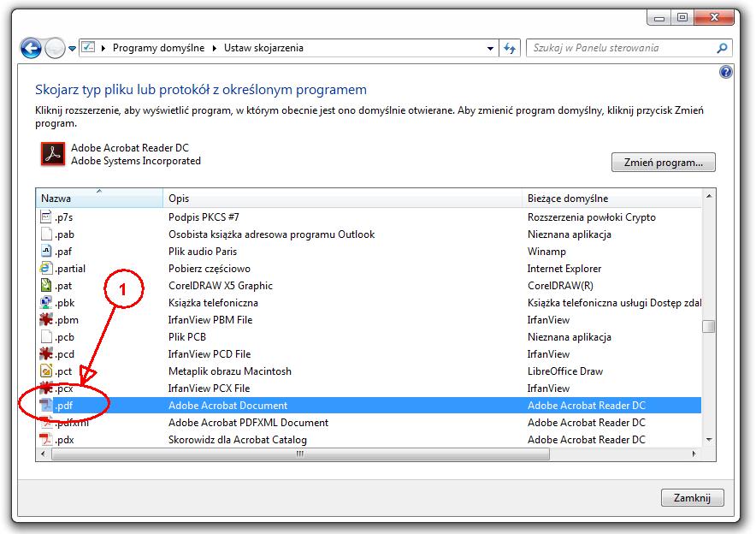Click IrfanView PCX File description
Image resolution: width=756 pixels, height=534 pixels.
pos(209,389)
